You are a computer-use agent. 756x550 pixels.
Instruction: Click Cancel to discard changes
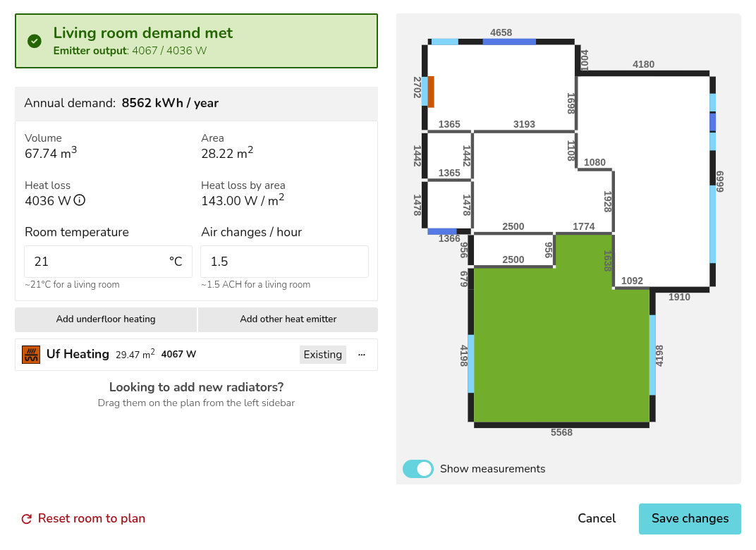point(597,519)
